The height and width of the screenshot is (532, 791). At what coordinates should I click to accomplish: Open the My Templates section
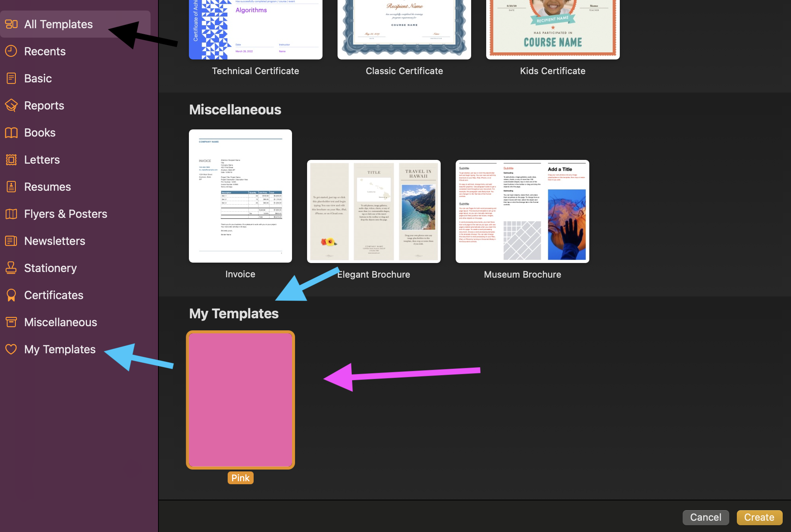point(59,348)
